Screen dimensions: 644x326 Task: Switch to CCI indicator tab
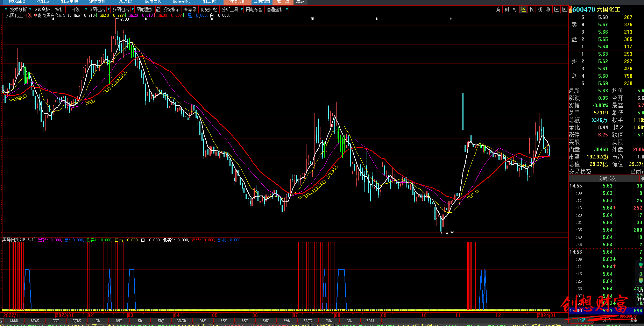56,321
